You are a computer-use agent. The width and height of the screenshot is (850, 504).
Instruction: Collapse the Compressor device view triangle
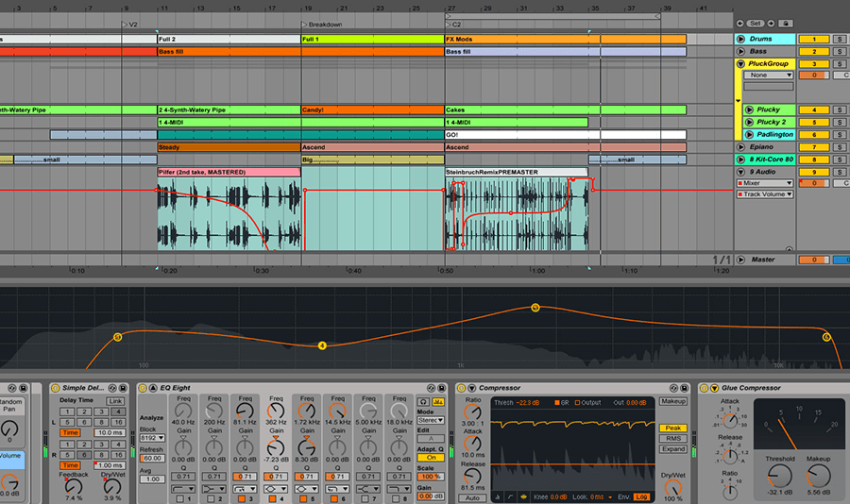[x=471, y=388]
